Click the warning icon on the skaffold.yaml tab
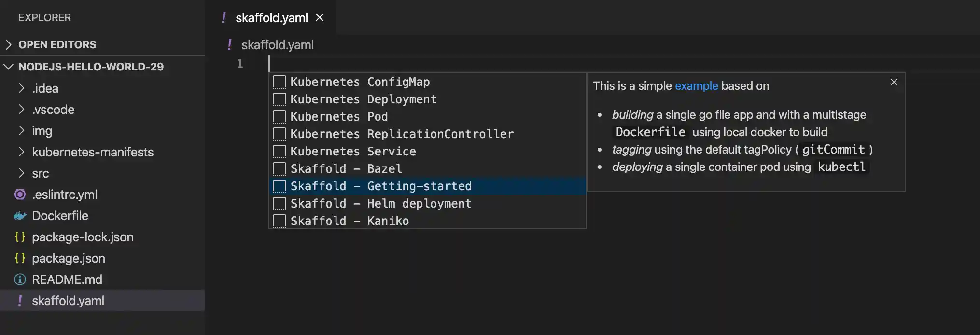Viewport: 980px width, 335px height. tap(224, 17)
